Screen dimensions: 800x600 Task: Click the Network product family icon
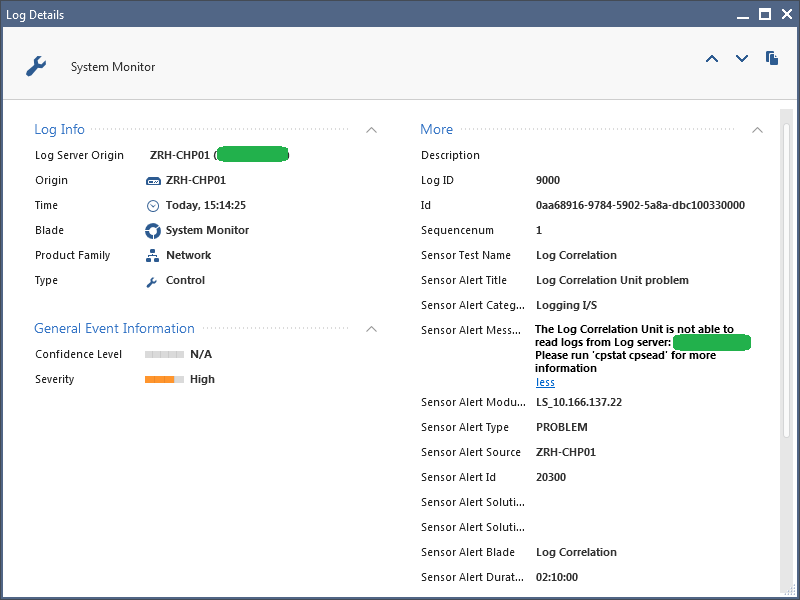tap(152, 256)
